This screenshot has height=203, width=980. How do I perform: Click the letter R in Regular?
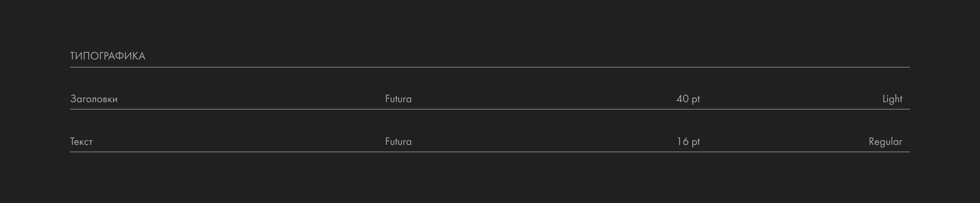pyautogui.click(x=872, y=142)
